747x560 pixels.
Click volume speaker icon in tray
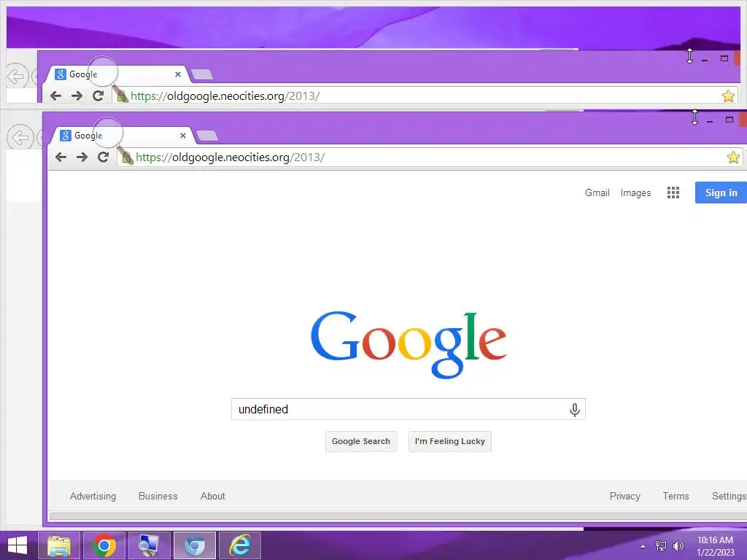678,546
